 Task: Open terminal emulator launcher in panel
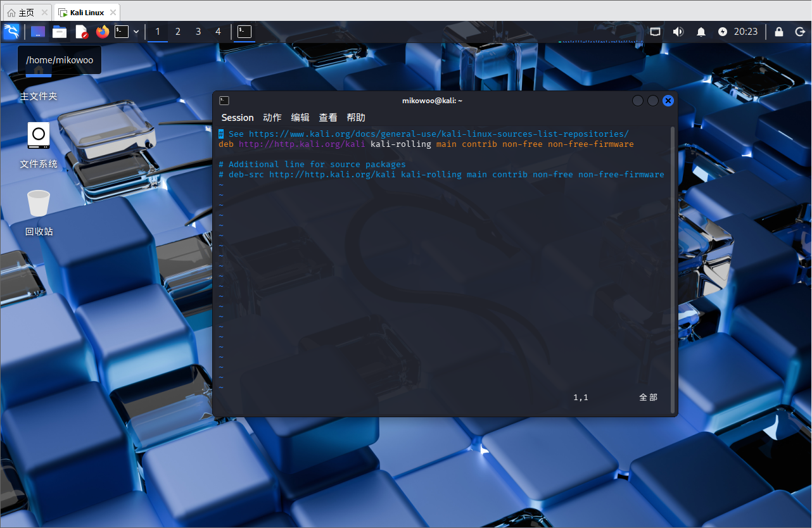point(122,32)
